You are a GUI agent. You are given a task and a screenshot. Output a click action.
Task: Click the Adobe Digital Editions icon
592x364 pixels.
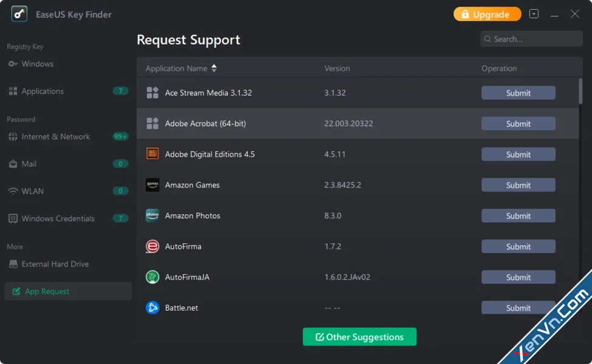pos(152,154)
